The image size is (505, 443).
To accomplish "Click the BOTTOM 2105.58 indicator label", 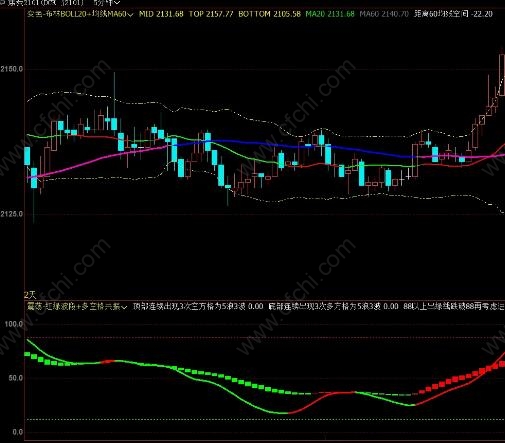I will click(269, 14).
